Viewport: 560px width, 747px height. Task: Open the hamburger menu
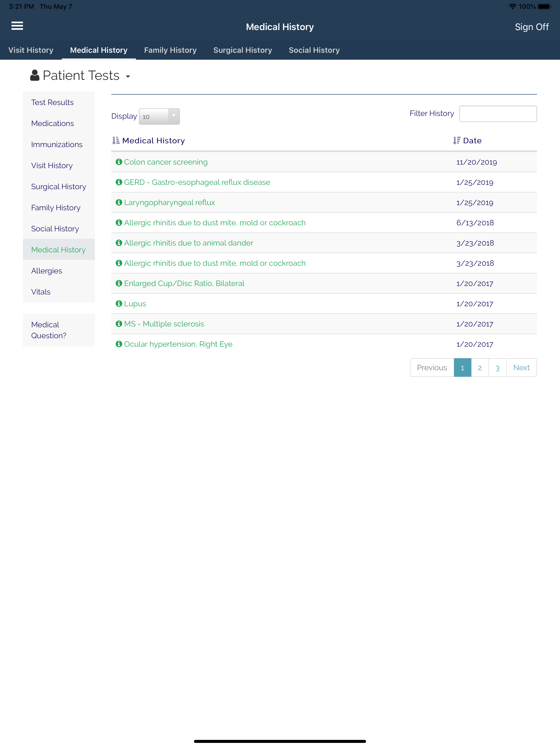(x=17, y=26)
